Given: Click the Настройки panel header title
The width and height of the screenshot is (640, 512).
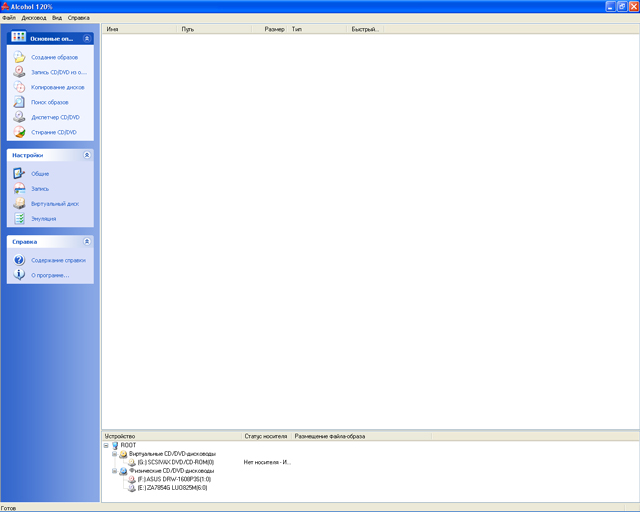Looking at the screenshot, I should pos(27,155).
